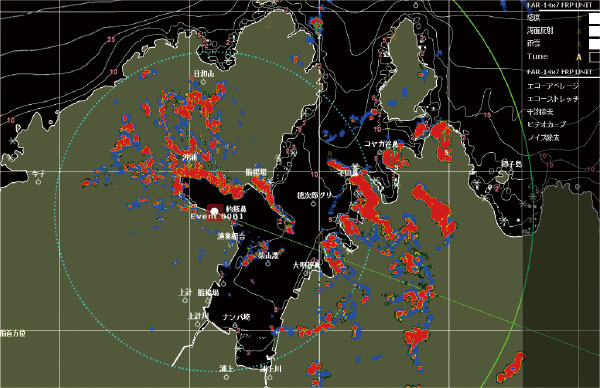Image resolution: width=600 pixels, height=388 pixels.
Task: Click the 船首方位 heading label
Action: tap(13, 333)
